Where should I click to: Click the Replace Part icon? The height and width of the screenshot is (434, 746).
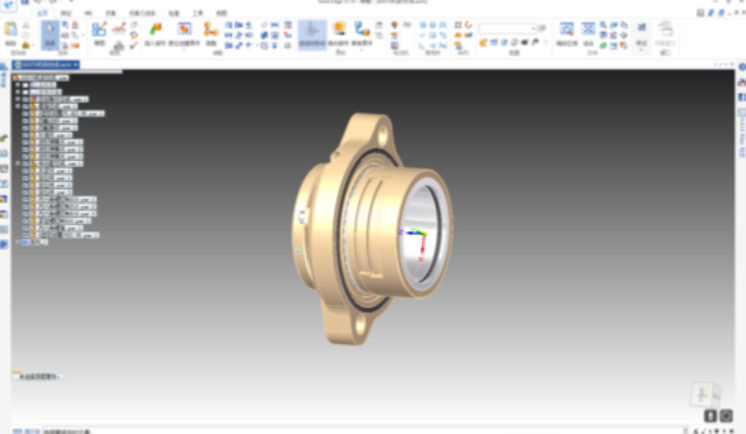tap(361, 32)
